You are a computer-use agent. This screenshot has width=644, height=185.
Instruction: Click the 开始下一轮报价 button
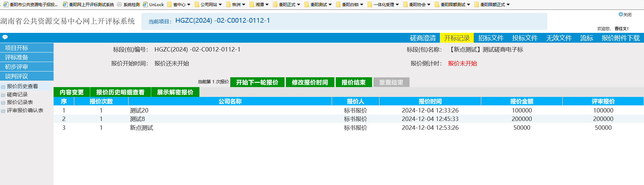(x=257, y=82)
